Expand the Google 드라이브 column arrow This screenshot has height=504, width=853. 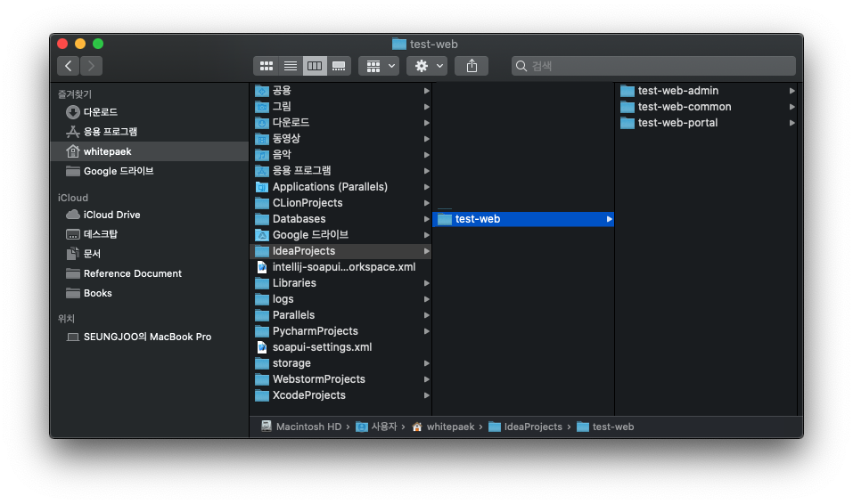426,235
